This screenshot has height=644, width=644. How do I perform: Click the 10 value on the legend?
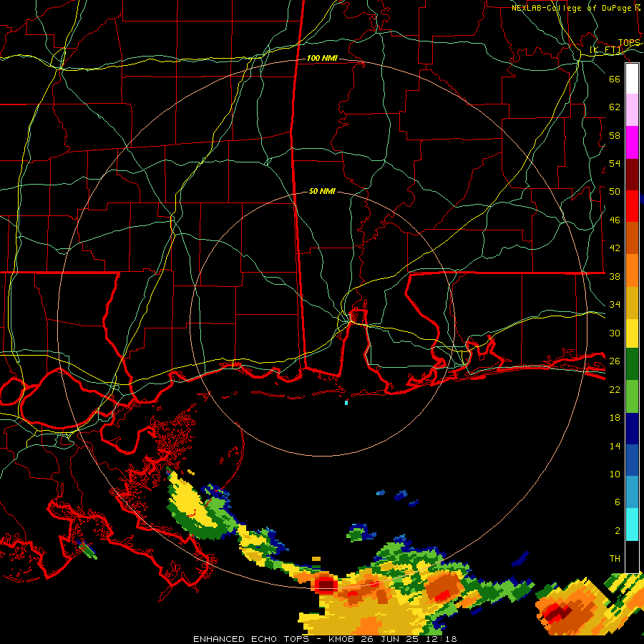(x=615, y=474)
